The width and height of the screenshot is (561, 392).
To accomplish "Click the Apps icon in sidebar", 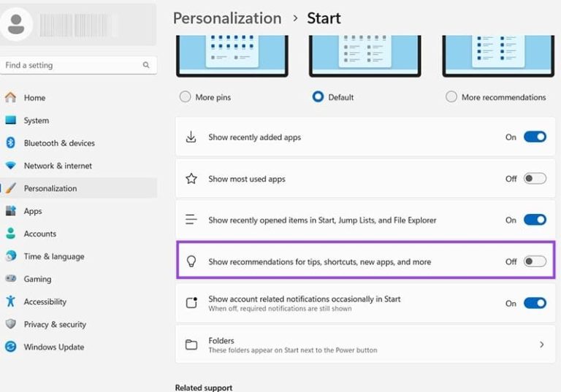I will (x=11, y=211).
